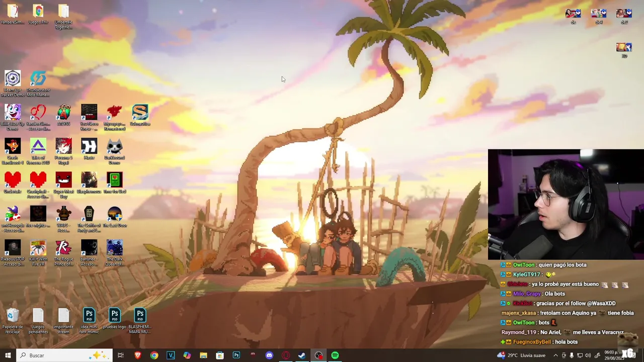
Task: Launch the Undertale heart shortcut
Action: coord(13,183)
